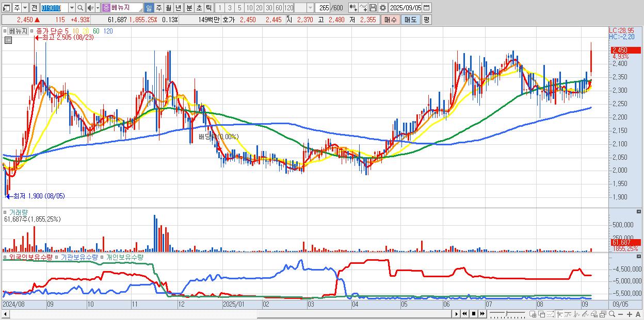Open the custom interval dropdown arrow

[310, 8]
